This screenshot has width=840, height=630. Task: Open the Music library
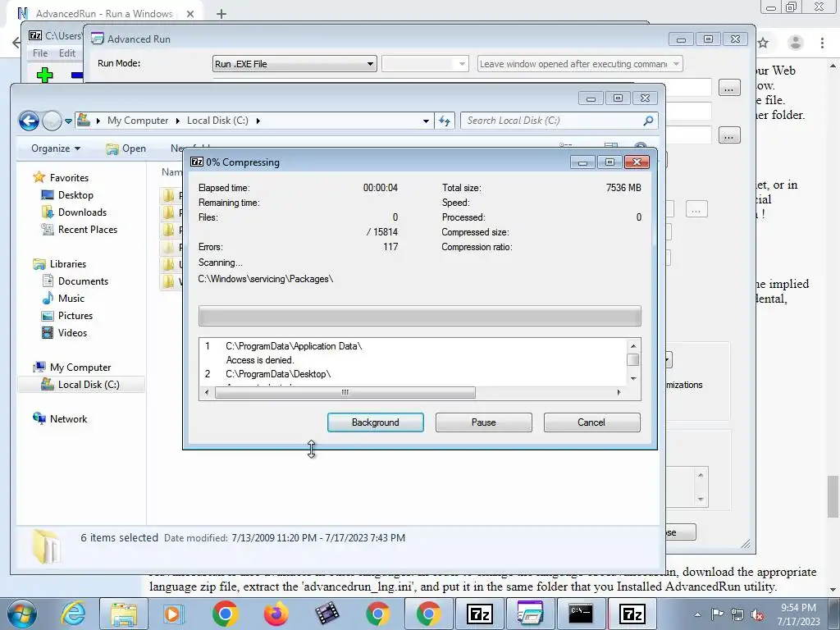click(x=71, y=299)
